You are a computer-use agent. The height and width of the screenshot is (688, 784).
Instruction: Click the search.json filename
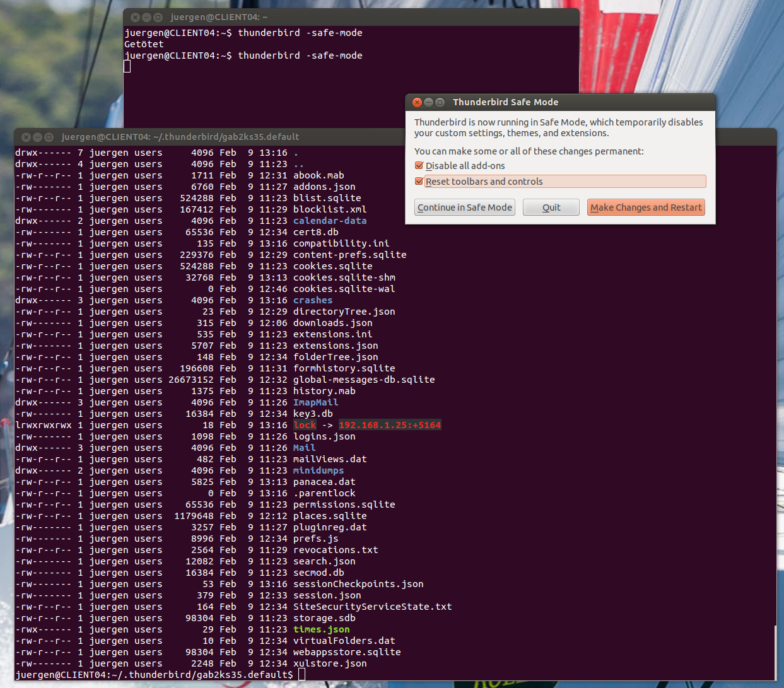click(x=324, y=561)
